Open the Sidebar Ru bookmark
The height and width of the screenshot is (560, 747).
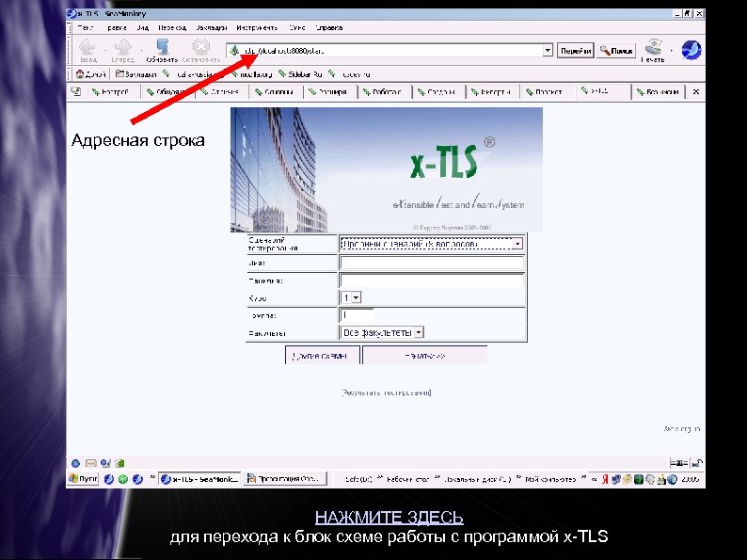pos(301,74)
